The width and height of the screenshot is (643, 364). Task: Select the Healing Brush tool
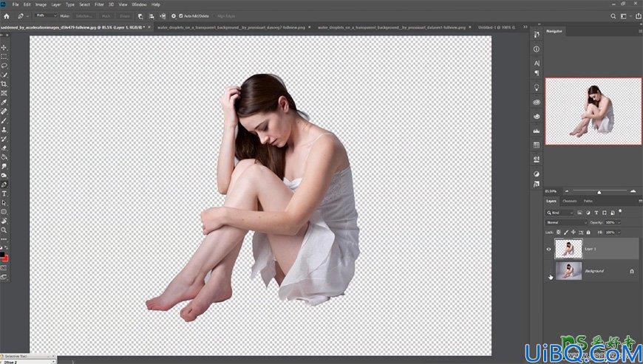[4, 111]
